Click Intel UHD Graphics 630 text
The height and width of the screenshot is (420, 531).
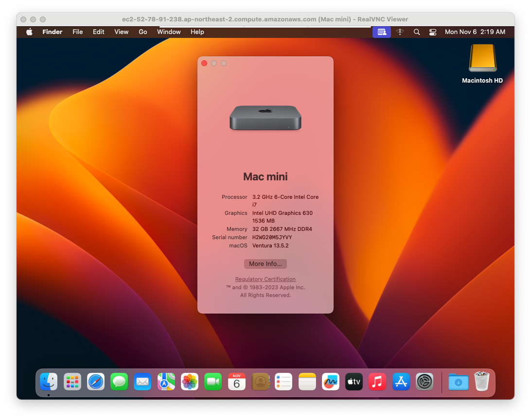(x=283, y=213)
